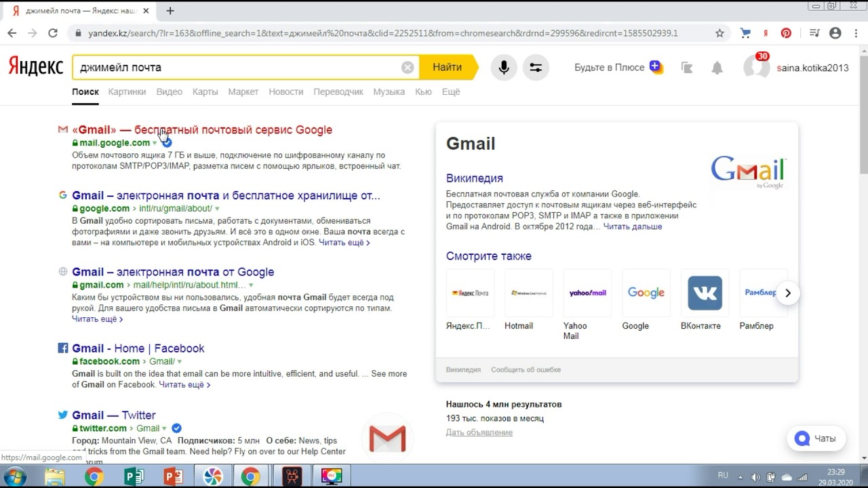
Task: Start voice search with the microphone icon
Action: click(x=504, y=67)
